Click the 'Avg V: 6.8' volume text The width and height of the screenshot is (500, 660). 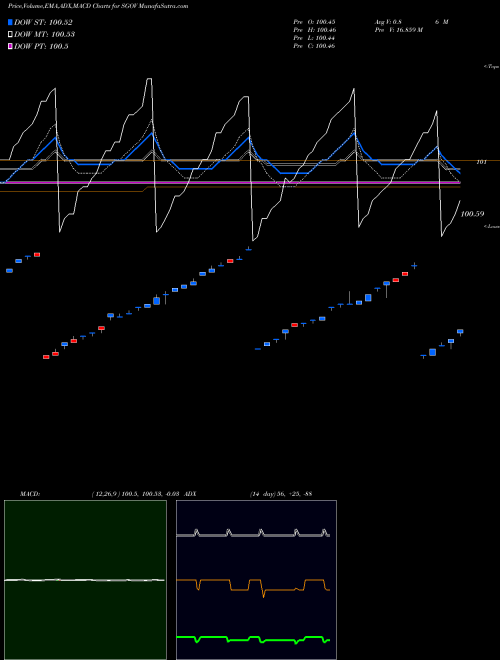tap(388, 22)
